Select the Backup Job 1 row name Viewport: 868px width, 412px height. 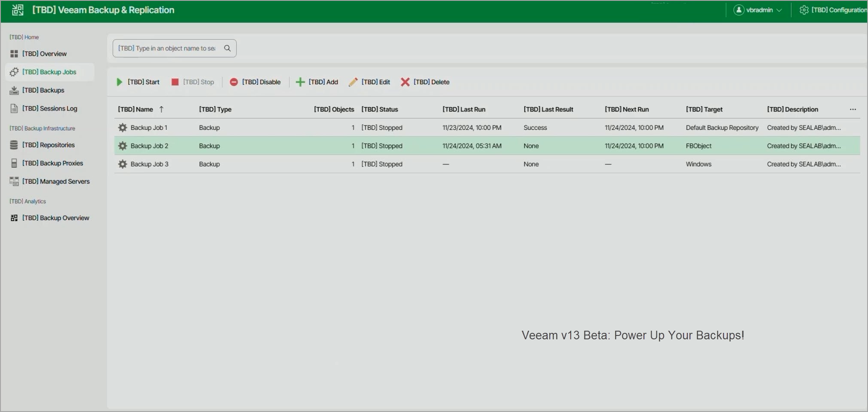point(149,128)
